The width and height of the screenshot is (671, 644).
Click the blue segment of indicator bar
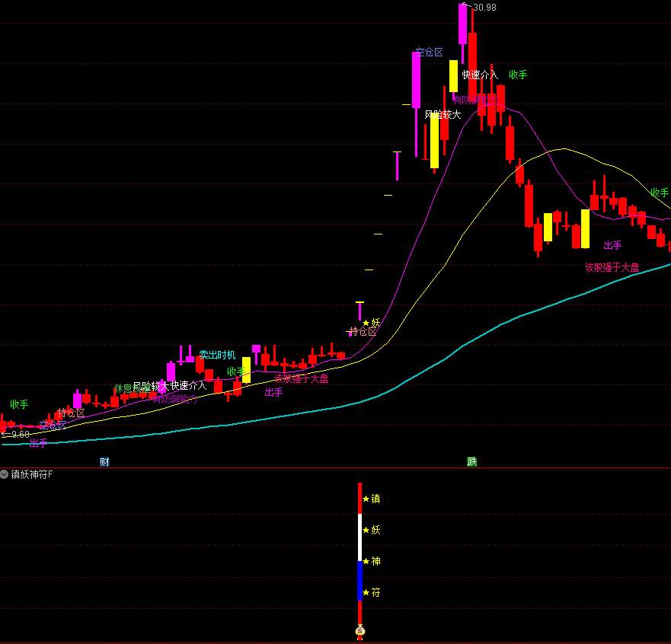(x=360, y=580)
